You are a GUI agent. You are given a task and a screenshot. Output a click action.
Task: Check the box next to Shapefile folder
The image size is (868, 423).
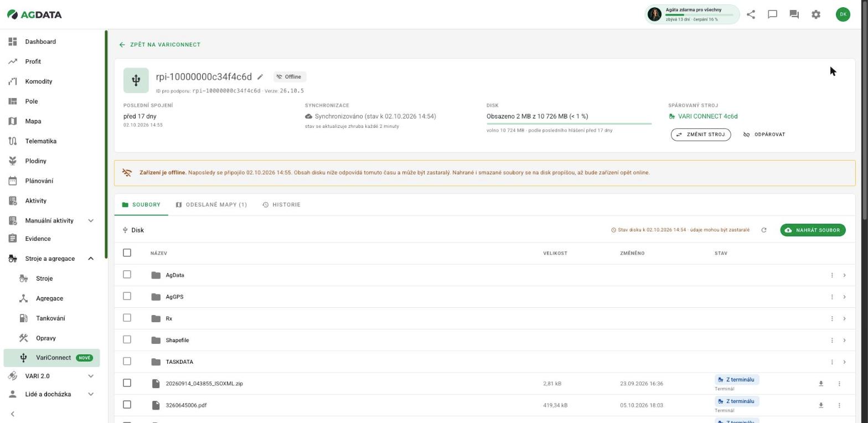pyautogui.click(x=127, y=339)
